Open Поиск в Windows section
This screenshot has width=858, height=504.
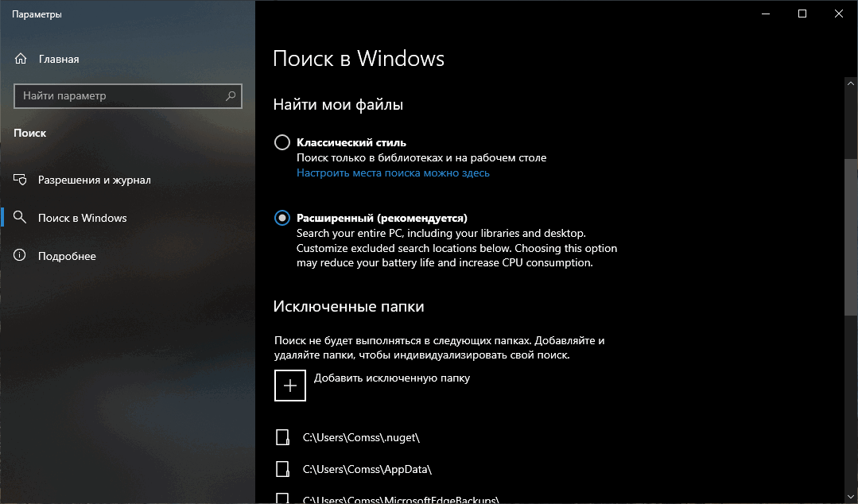(71, 218)
